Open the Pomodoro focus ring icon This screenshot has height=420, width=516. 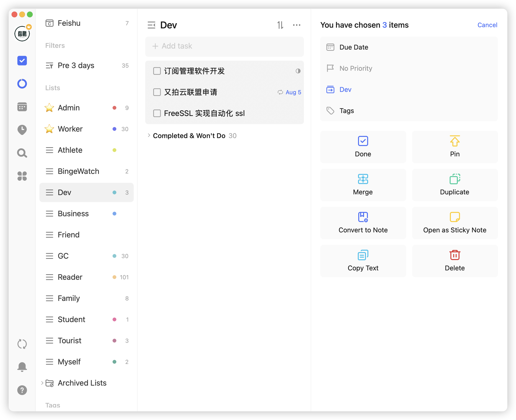22,84
